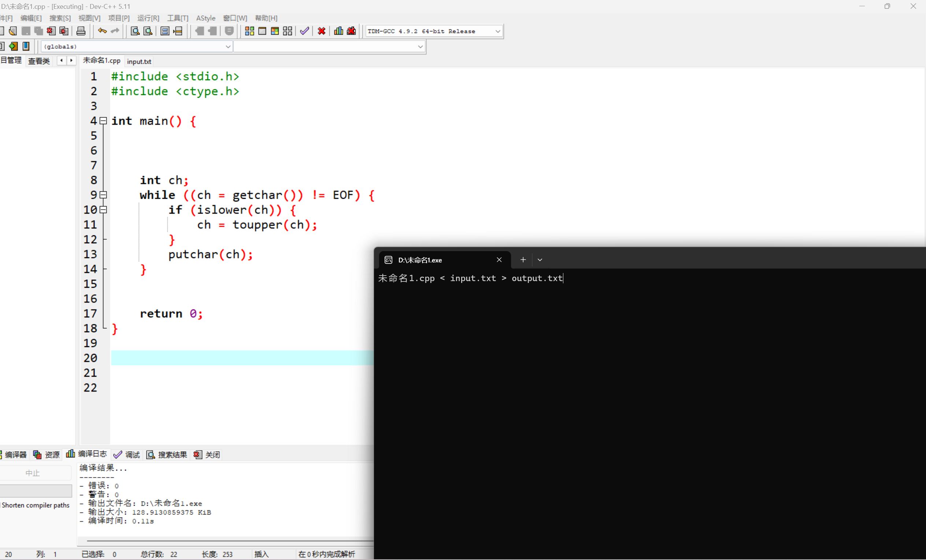Open the 运行[R] menu

tap(148, 18)
